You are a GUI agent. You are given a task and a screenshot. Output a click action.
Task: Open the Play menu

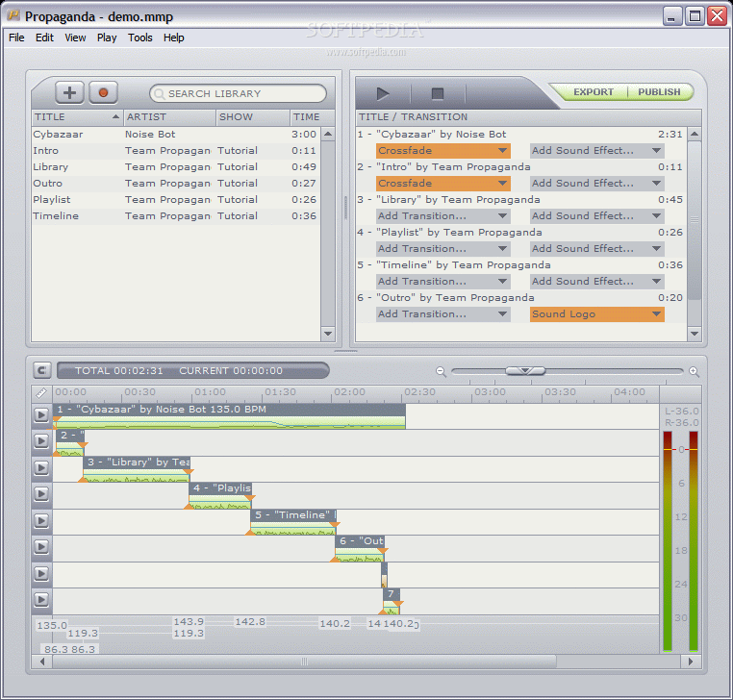(x=107, y=37)
